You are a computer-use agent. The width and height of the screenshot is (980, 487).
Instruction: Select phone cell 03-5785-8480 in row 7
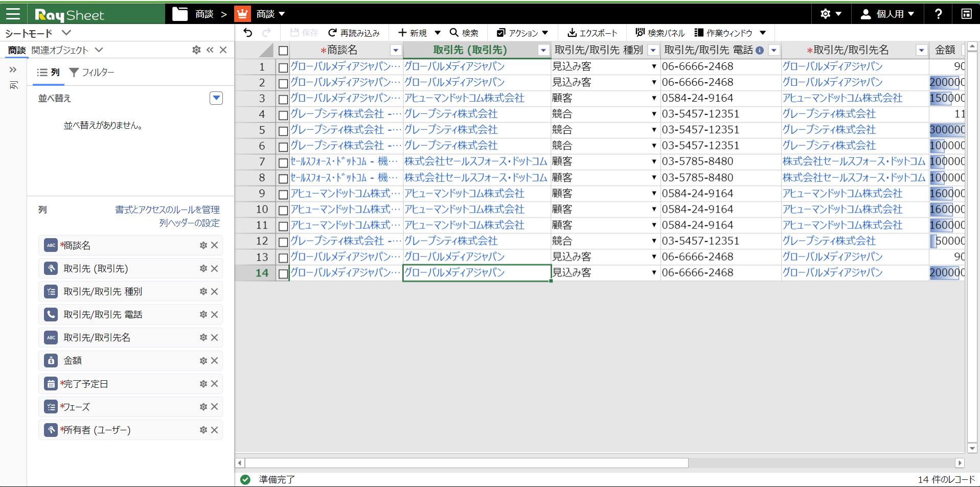[720, 161]
